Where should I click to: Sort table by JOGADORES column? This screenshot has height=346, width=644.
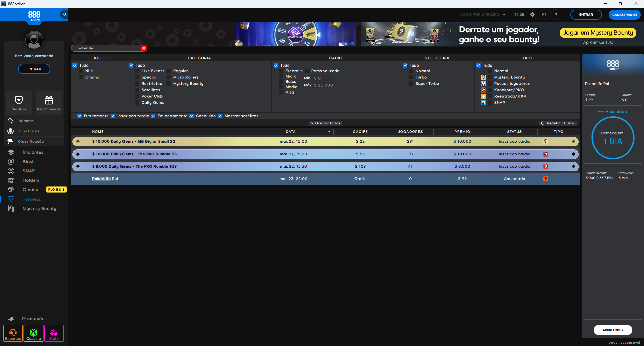pyautogui.click(x=410, y=132)
